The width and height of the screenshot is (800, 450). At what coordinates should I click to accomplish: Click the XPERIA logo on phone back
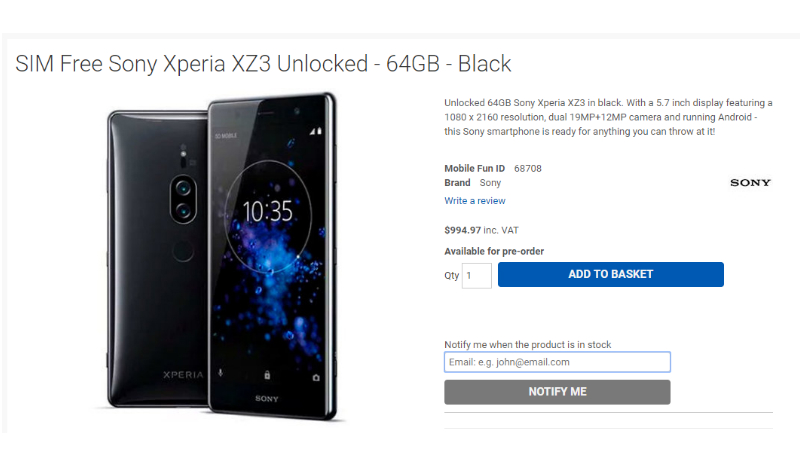pyautogui.click(x=156, y=373)
